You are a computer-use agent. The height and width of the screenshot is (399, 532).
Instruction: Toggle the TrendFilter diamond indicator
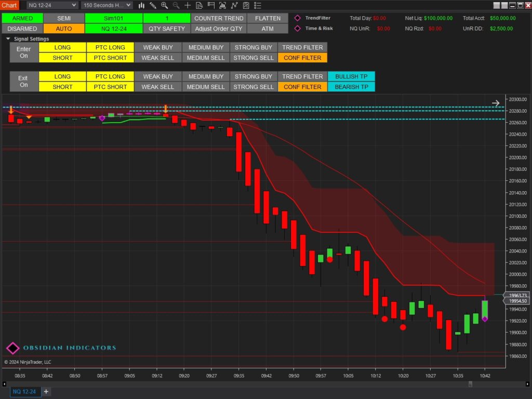click(298, 18)
